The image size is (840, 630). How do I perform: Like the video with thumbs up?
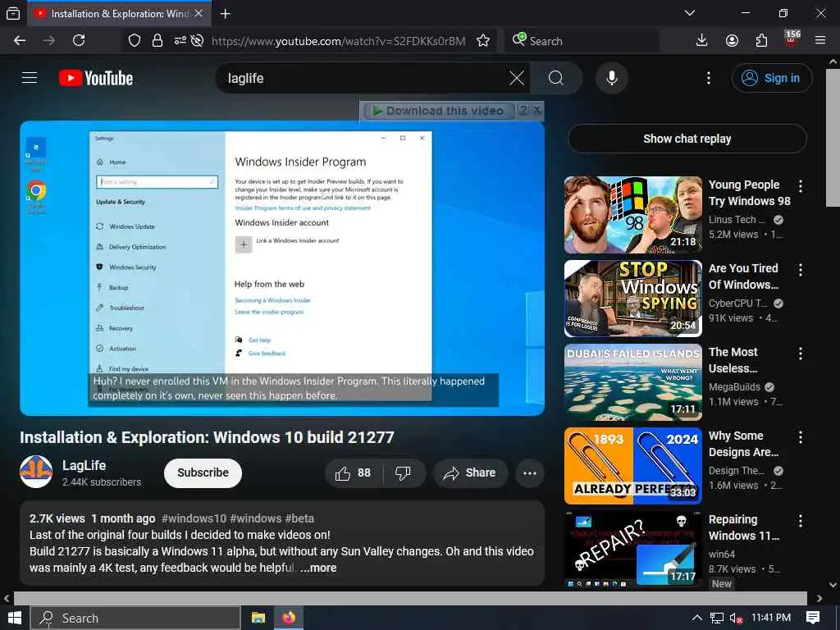click(x=353, y=473)
